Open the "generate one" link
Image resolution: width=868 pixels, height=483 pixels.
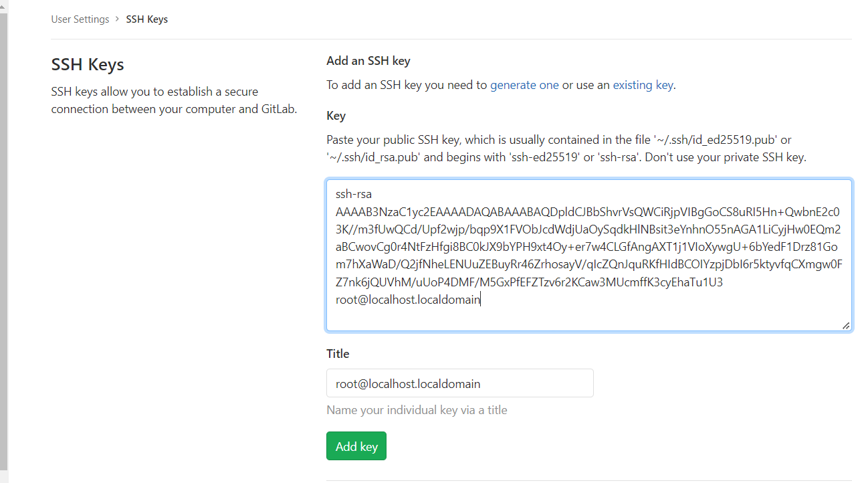[x=524, y=85]
